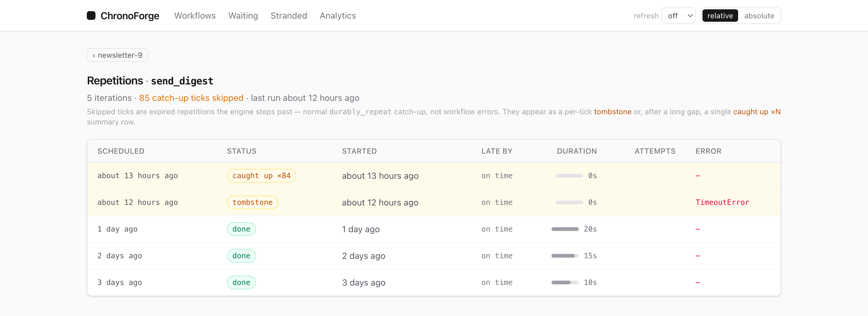Switch to the Stranded tab

(288, 16)
